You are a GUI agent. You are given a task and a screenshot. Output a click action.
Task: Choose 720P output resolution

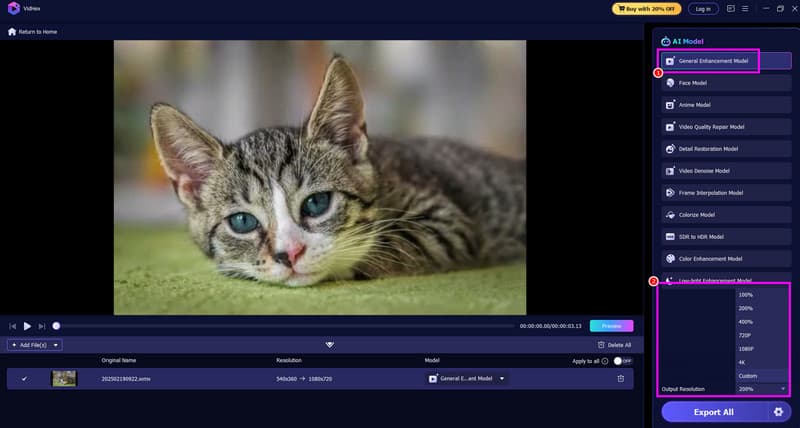click(x=744, y=335)
